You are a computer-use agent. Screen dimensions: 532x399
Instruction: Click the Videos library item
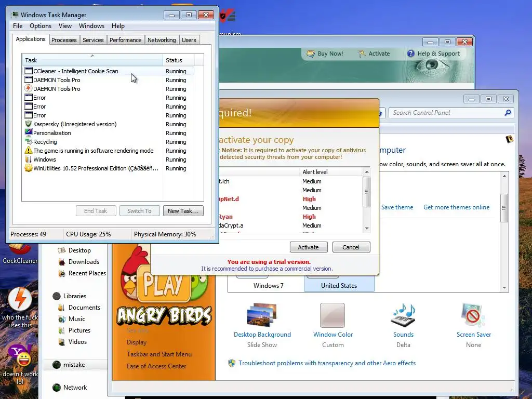coord(77,342)
